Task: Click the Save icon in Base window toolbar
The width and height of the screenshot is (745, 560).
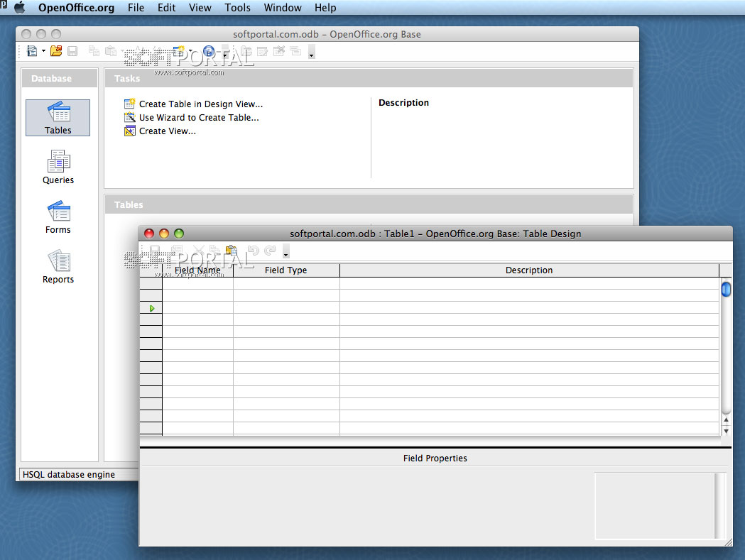Action: point(72,51)
